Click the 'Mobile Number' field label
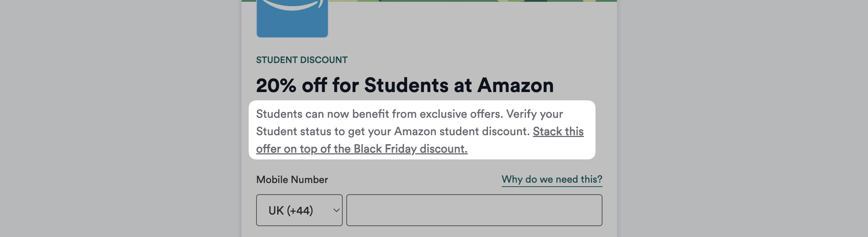868x237 pixels. coord(292,179)
